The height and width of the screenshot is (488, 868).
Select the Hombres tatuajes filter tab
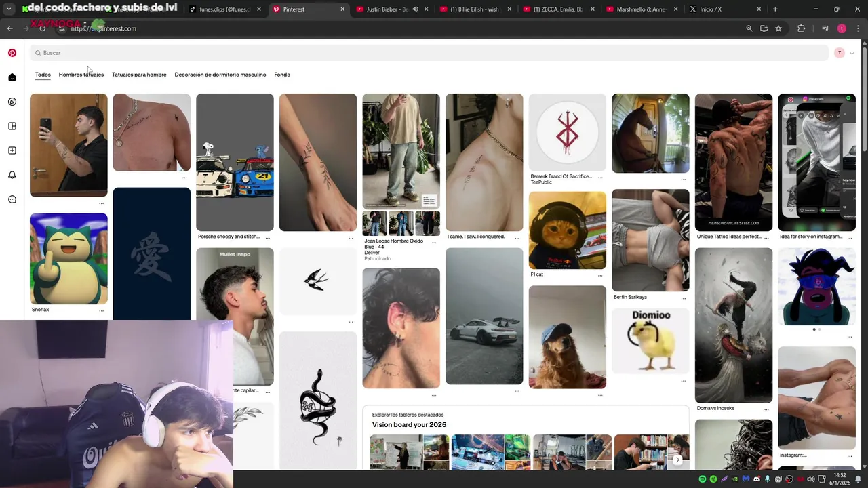pos(81,75)
